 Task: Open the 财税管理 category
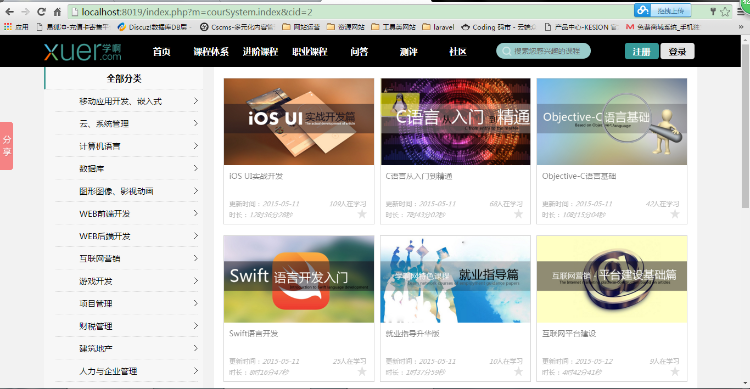point(96,326)
